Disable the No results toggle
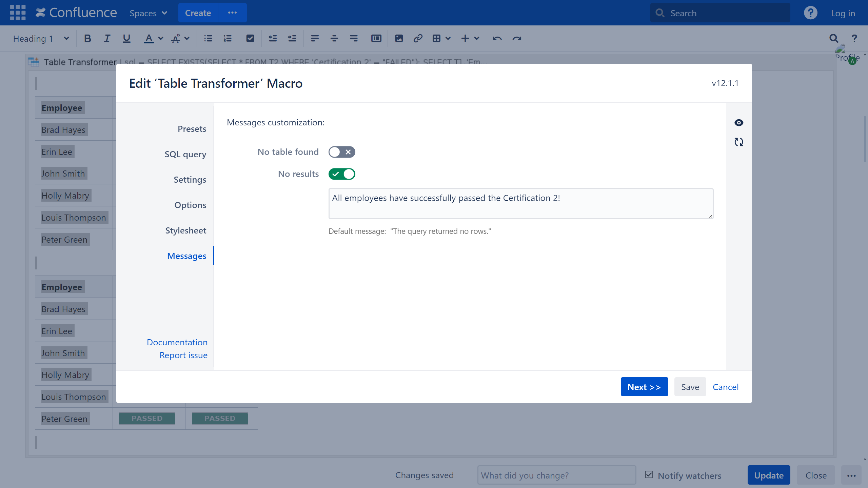 tap(341, 174)
